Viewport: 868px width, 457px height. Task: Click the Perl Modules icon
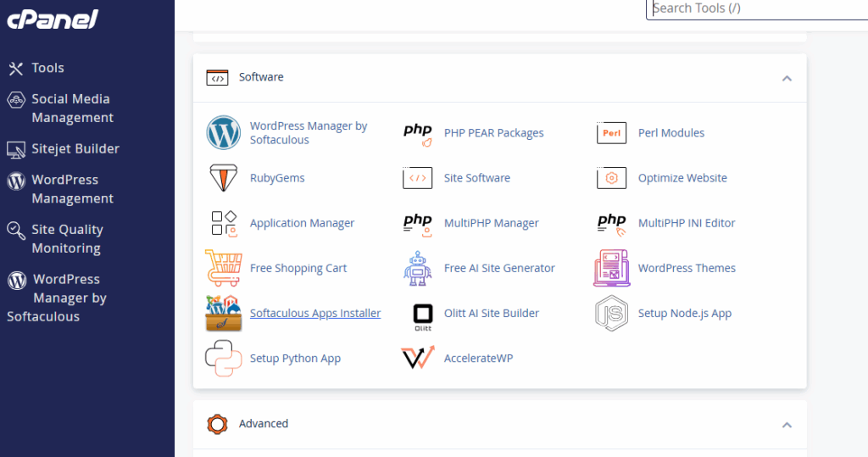coord(612,133)
